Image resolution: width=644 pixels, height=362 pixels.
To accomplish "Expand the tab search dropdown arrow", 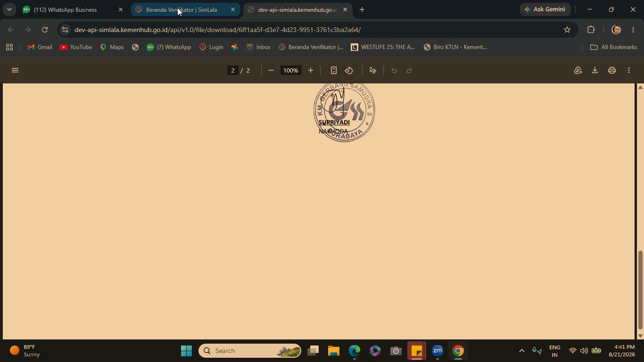I will pos(9,9).
